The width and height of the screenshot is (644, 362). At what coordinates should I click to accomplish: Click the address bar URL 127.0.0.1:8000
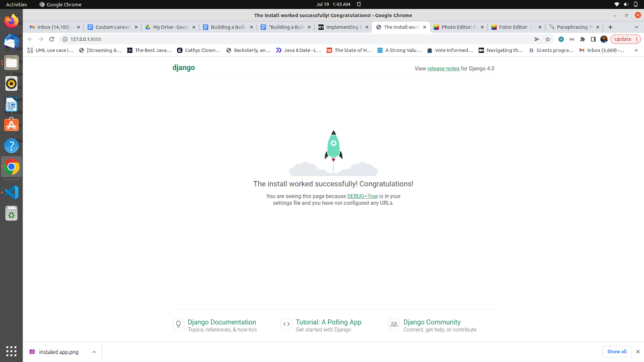86,39
